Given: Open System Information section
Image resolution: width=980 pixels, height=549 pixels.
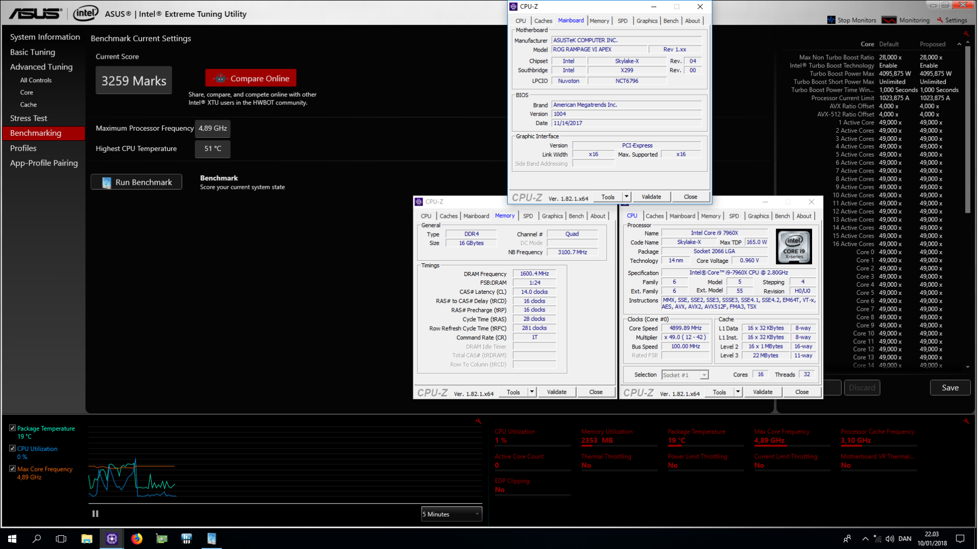Looking at the screenshot, I should tap(45, 37).
